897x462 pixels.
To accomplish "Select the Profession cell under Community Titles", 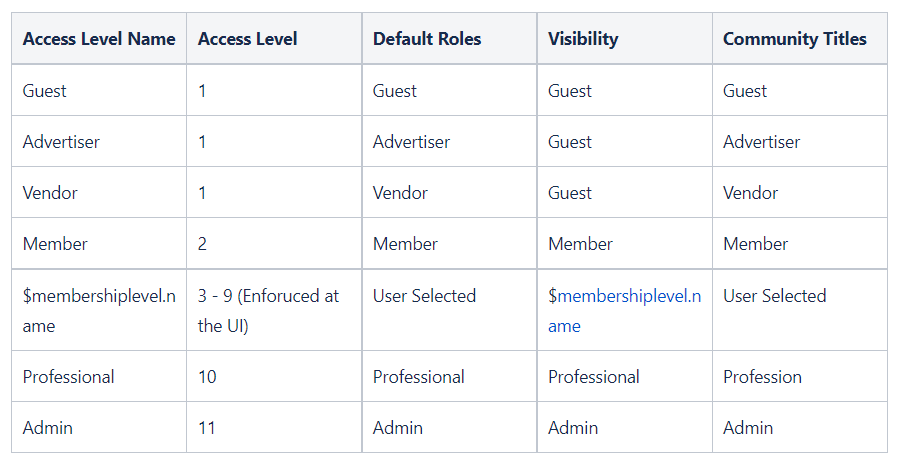I will point(763,377).
